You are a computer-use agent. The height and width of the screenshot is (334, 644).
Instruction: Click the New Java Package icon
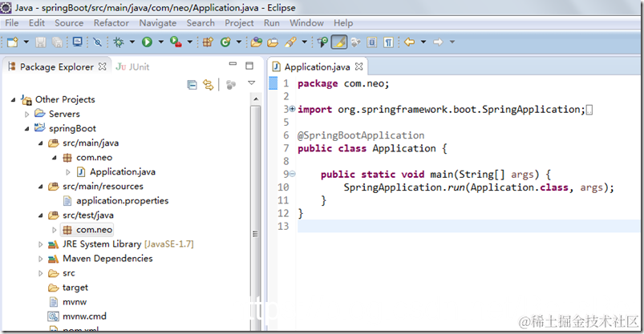208,42
